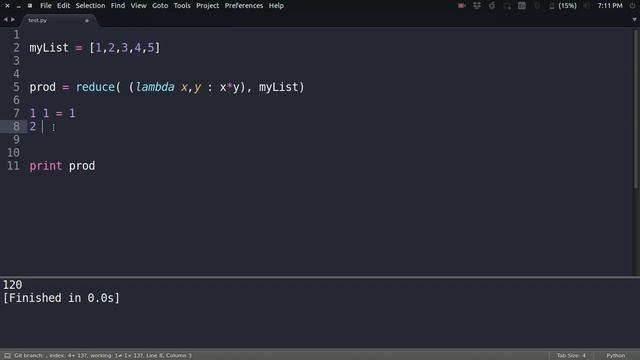Open the clock showing 7:11 PM
This screenshot has width=640, height=360.
[x=610, y=6]
